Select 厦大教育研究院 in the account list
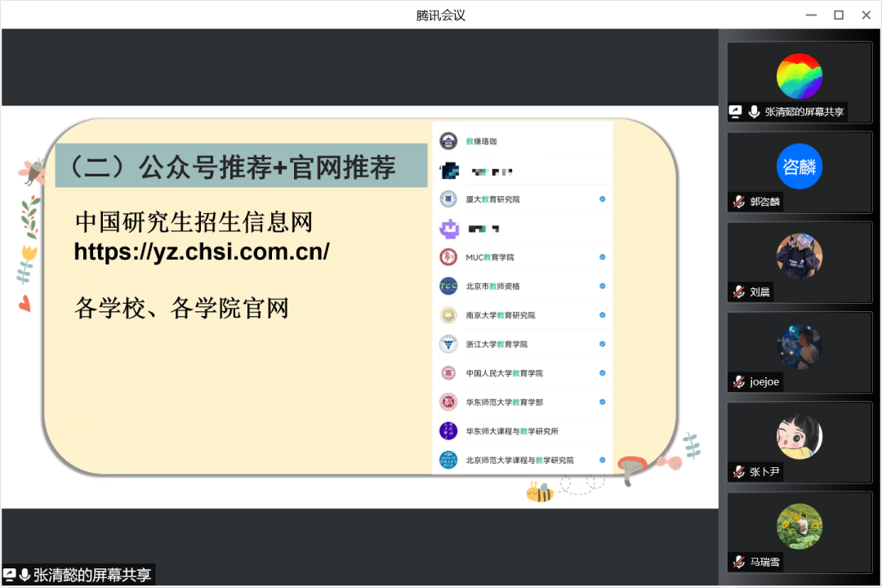The width and height of the screenshot is (882, 588). [492, 199]
